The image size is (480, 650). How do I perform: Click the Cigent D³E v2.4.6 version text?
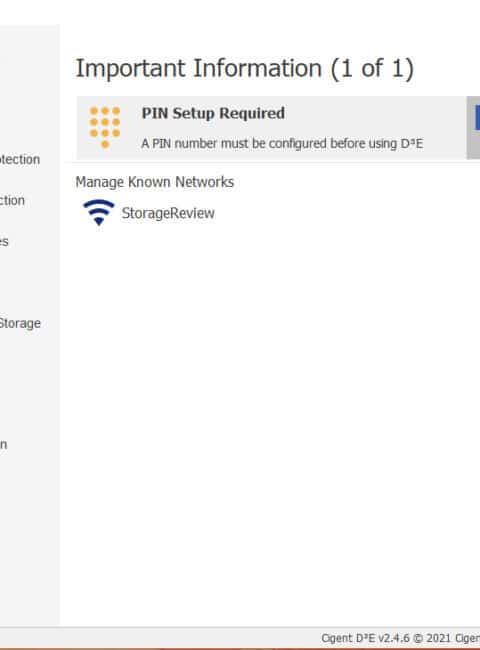tap(365, 638)
